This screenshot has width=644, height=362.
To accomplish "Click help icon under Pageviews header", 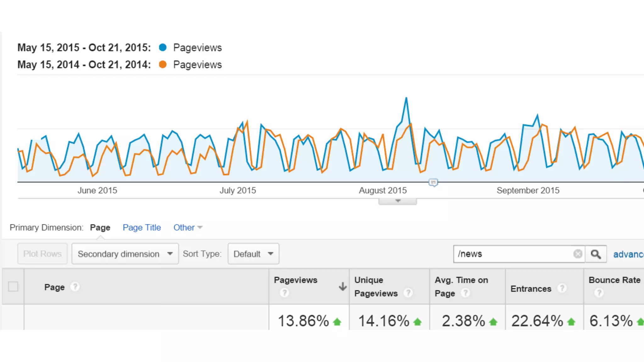I will tap(284, 293).
